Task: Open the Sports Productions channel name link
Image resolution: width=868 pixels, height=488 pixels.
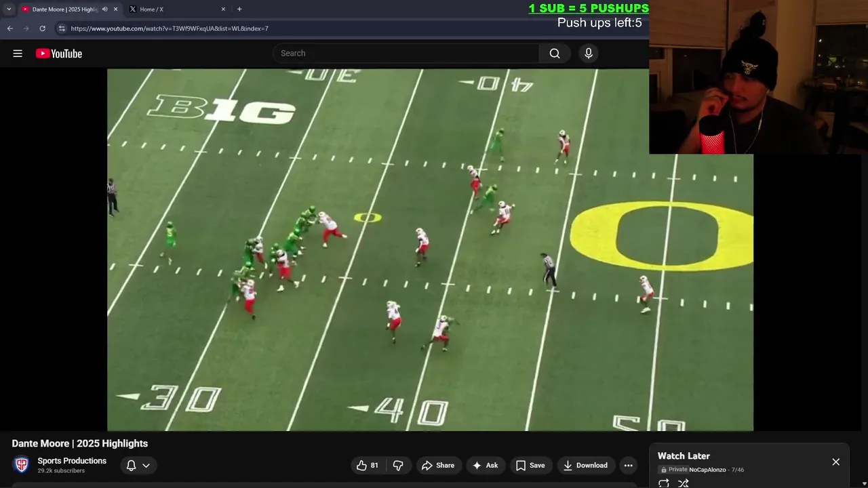Action: [72, 461]
